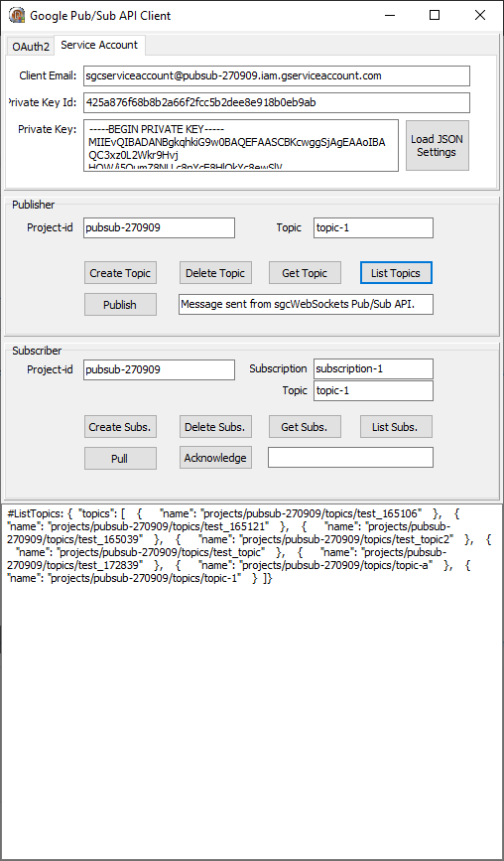The width and height of the screenshot is (504, 861).
Task: Click the Publish button
Action: [120, 304]
